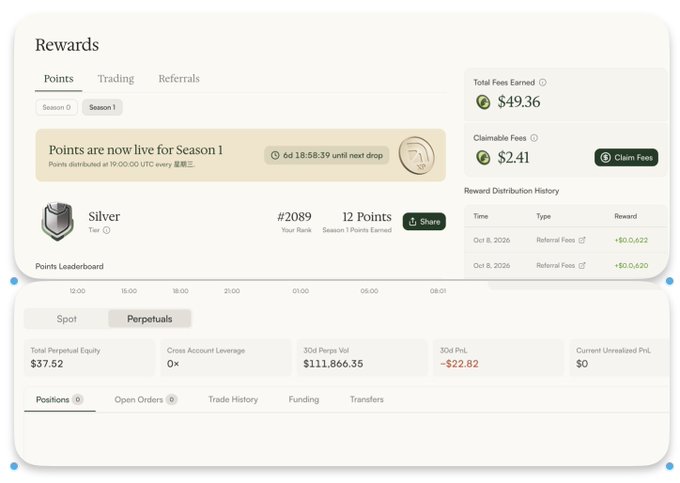Select the Season 1 filter
The image size is (680, 483).
coord(102,107)
